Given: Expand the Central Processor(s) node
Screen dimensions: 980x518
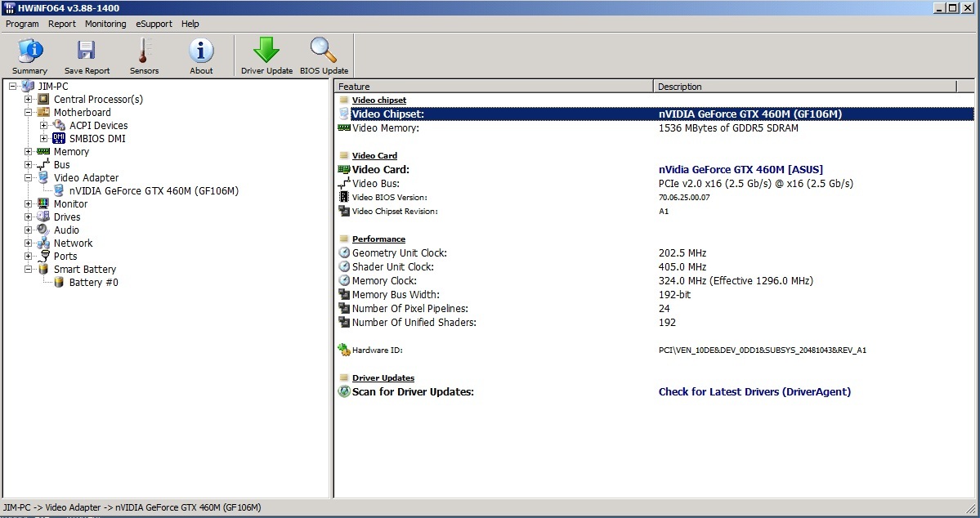Looking at the screenshot, I should point(28,100).
